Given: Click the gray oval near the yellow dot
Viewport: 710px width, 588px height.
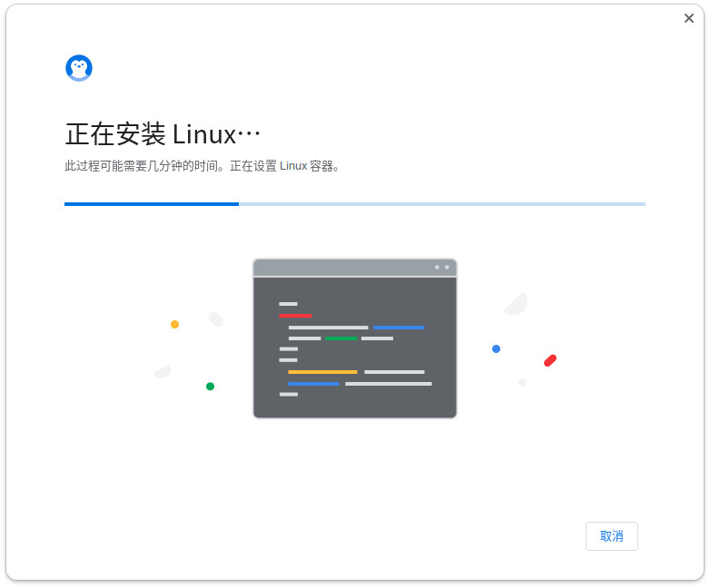Looking at the screenshot, I should pos(216,319).
